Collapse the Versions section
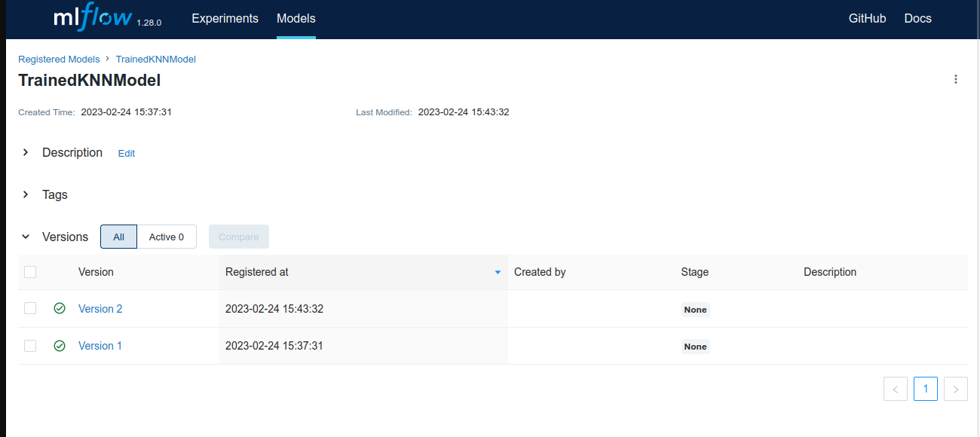Image resolution: width=980 pixels, height=437 pixels. point(26,237)
